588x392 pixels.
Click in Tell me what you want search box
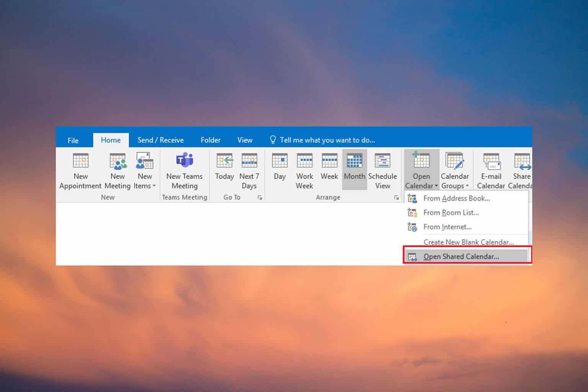[327, 140]
